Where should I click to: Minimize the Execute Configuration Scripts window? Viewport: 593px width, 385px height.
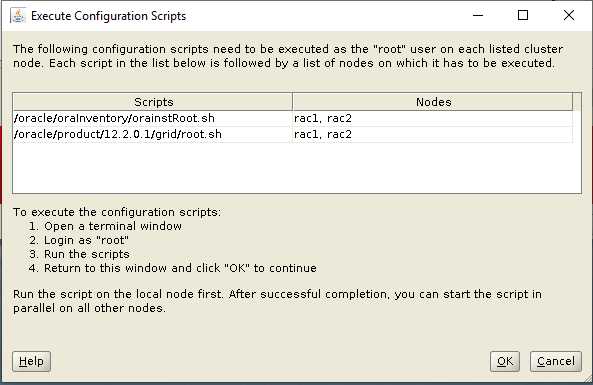[x=478, y=16]
